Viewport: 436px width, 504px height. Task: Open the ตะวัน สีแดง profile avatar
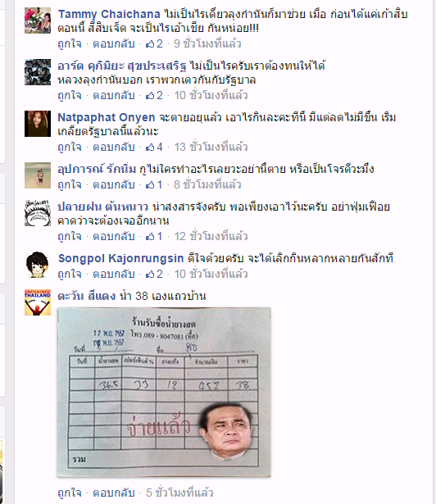click(38, 302)
